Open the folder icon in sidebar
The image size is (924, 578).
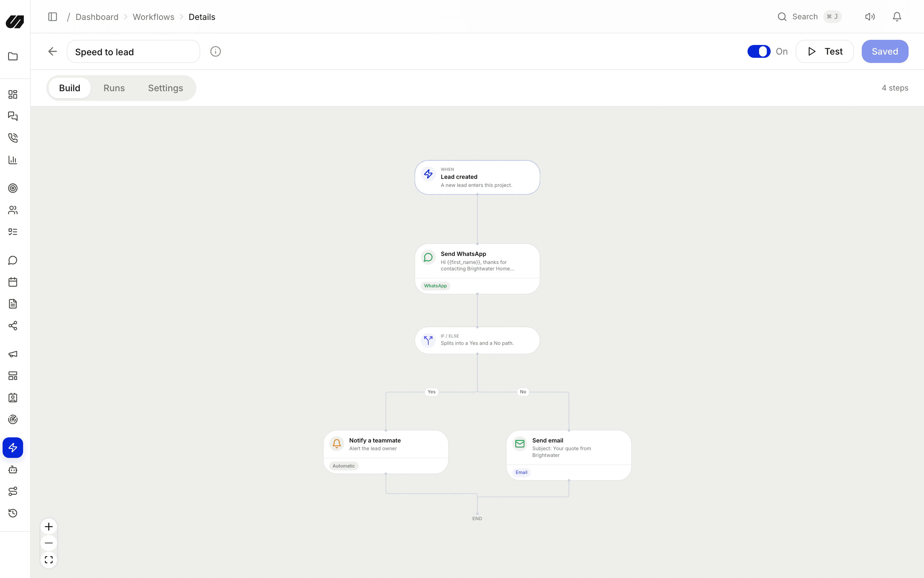pos(13,56)
